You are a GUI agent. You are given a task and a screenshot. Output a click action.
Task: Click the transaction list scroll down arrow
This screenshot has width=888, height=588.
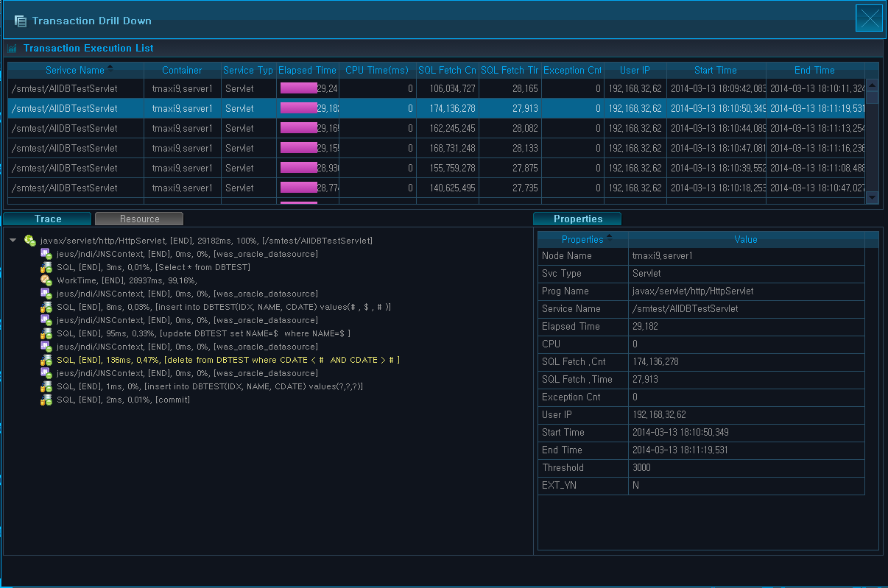tap(872, 196)
